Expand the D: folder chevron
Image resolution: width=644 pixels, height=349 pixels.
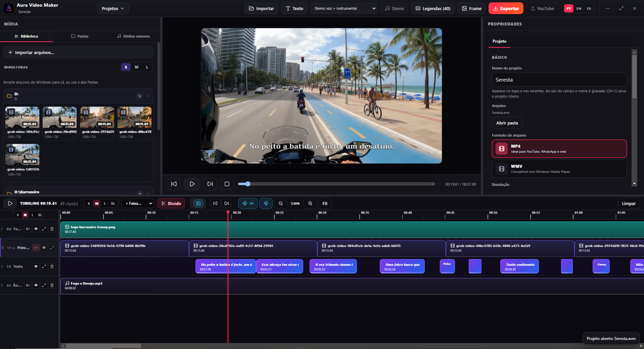click(x=148, y=96)
